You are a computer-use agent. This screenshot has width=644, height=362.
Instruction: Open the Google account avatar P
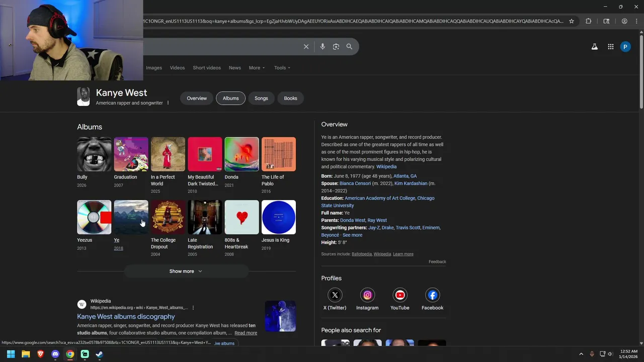click(625, 47)
